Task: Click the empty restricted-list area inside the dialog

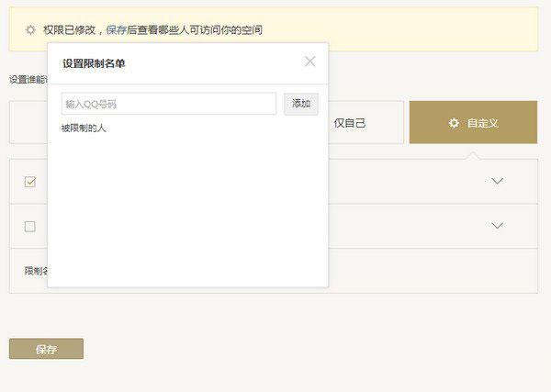Action: click(x=188, y=210)
